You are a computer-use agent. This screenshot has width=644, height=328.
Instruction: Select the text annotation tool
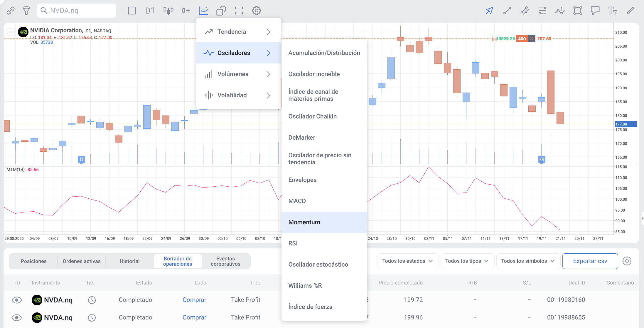(612, 11)
